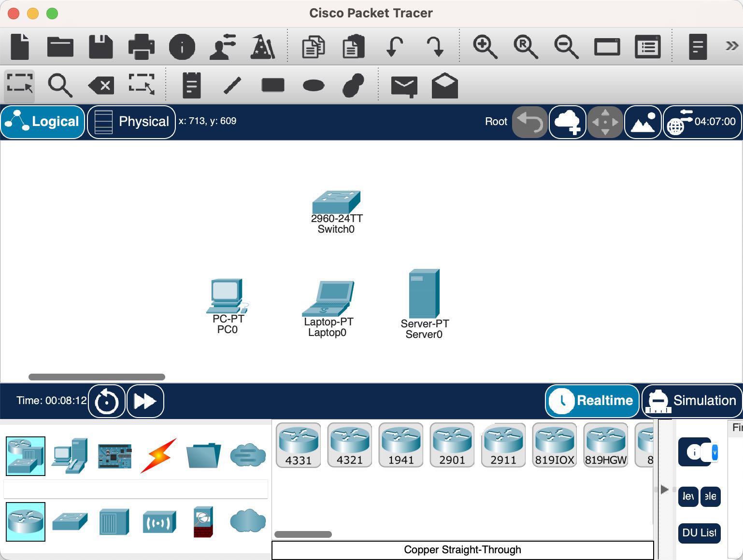Select the Routers subcategory

[26, 522]
